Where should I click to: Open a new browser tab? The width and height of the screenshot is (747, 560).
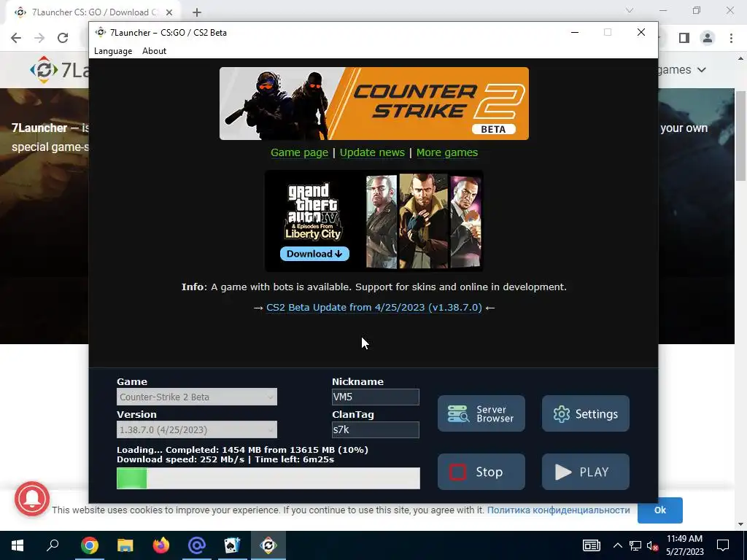[197, 12]
